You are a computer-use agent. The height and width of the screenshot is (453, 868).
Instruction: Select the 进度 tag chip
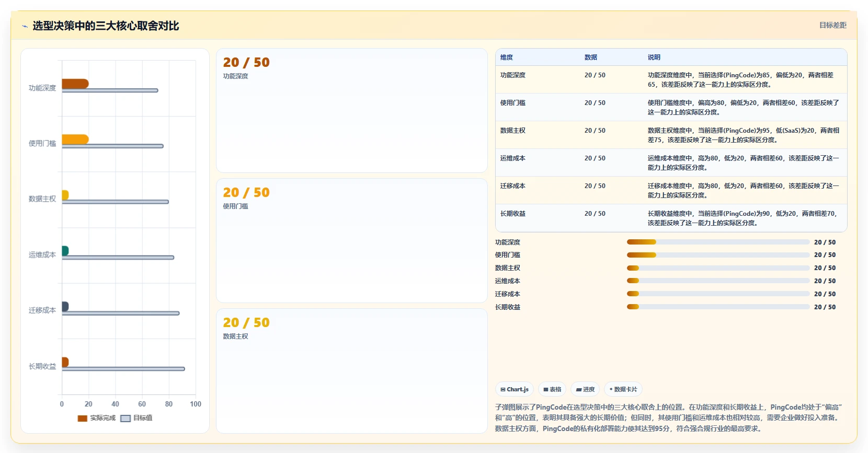[585, 389]
